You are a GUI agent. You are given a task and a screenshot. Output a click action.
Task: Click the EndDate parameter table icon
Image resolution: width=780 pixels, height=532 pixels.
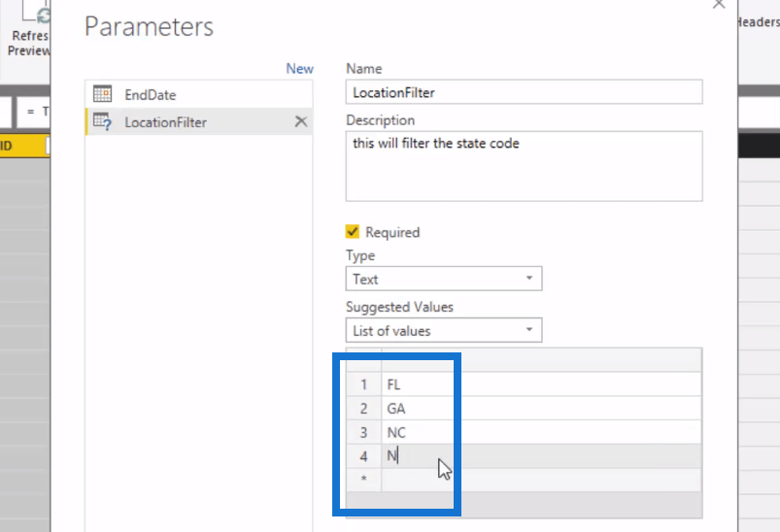pos(102,93)
